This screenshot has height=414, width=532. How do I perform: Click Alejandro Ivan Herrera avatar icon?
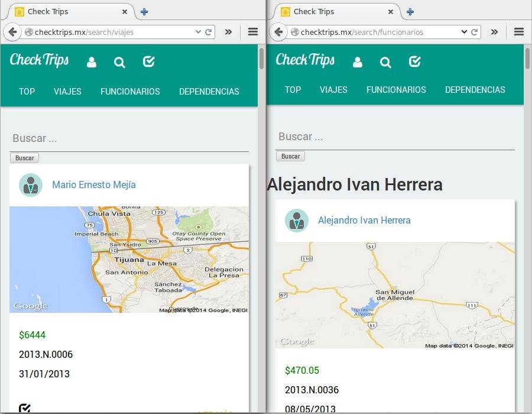pos(297,221)
